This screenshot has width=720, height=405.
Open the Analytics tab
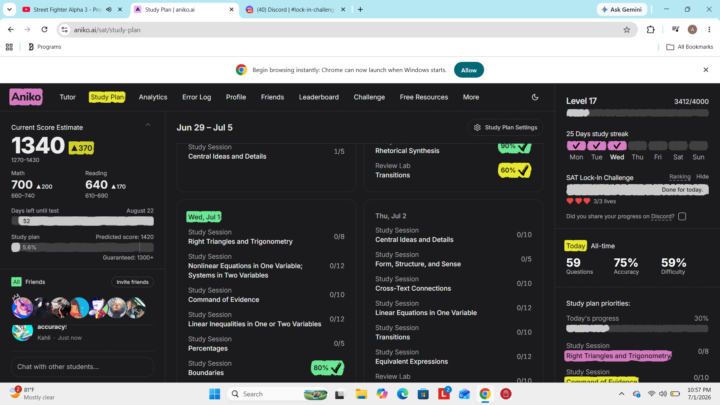click(153, 97)
